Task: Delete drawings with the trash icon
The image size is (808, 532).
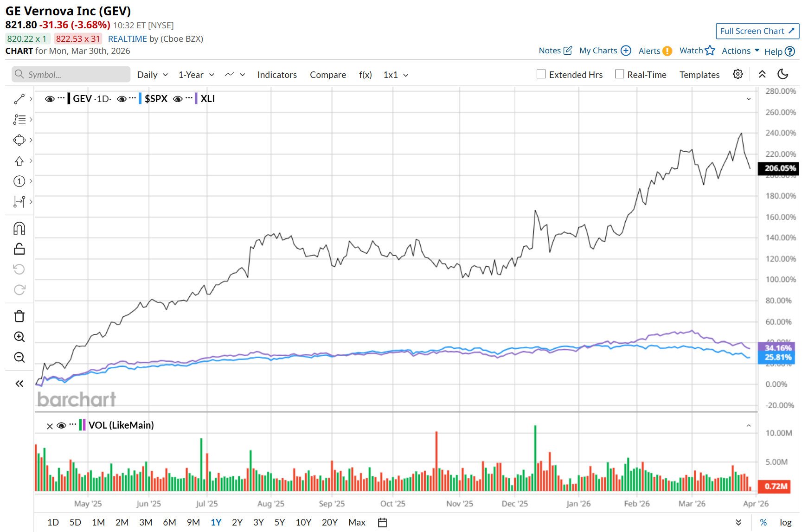Action: (19, 316)
